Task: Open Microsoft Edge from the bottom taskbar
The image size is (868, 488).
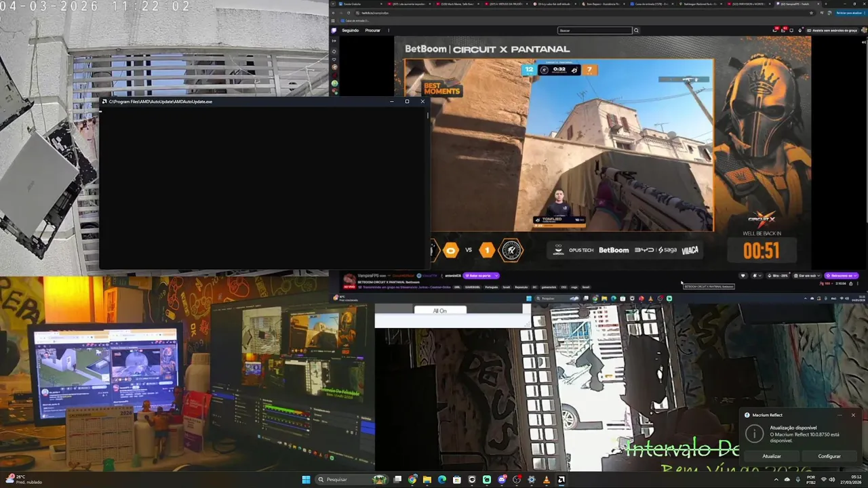Action: [x=442, y=479]
